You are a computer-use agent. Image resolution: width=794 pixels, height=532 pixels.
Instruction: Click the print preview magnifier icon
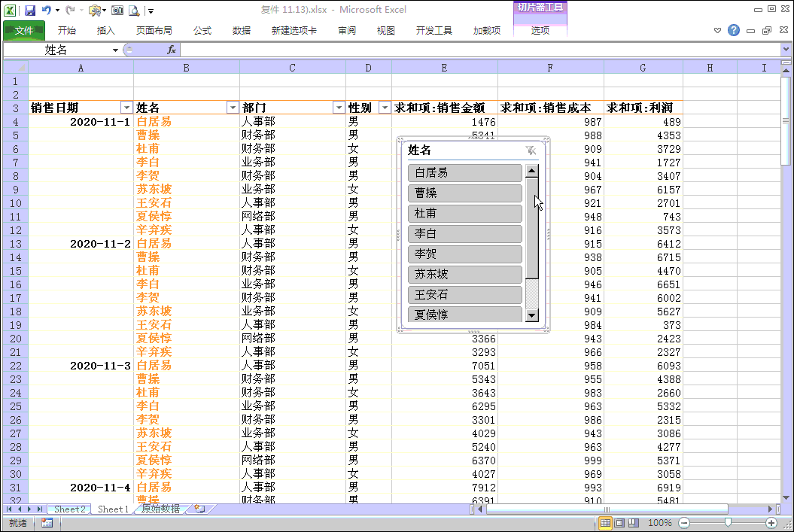(134, 10)
